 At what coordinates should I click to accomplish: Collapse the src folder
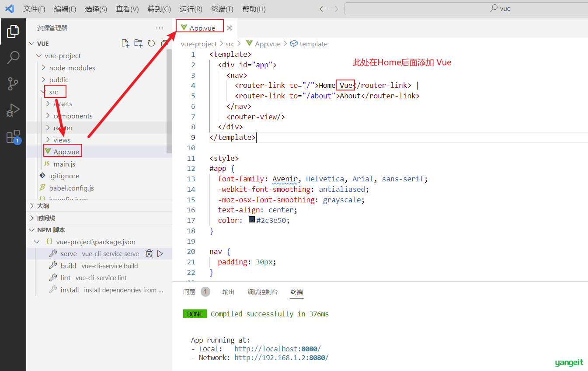[43, 92]
